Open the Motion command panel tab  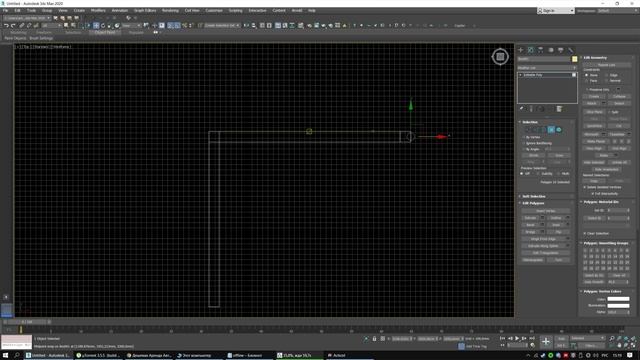pyautogui.click(x=551, y=50)
